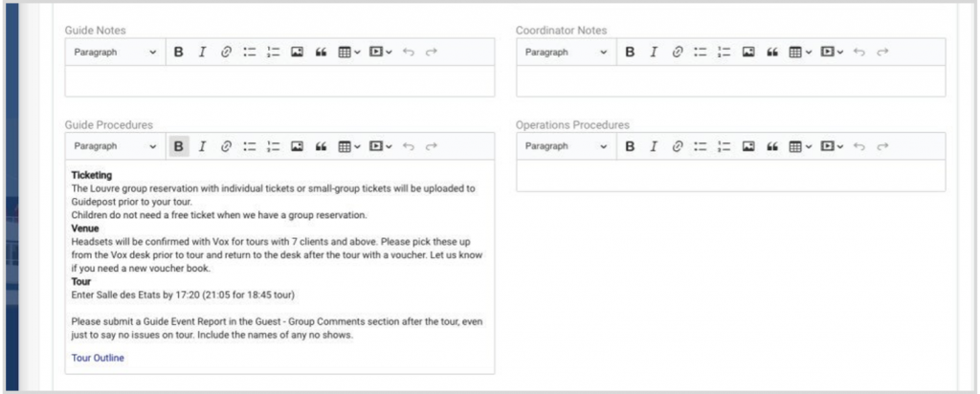Add numbered list in Operations Procedures
Viewport: 980px width, 394px height.
pos(724,146)
